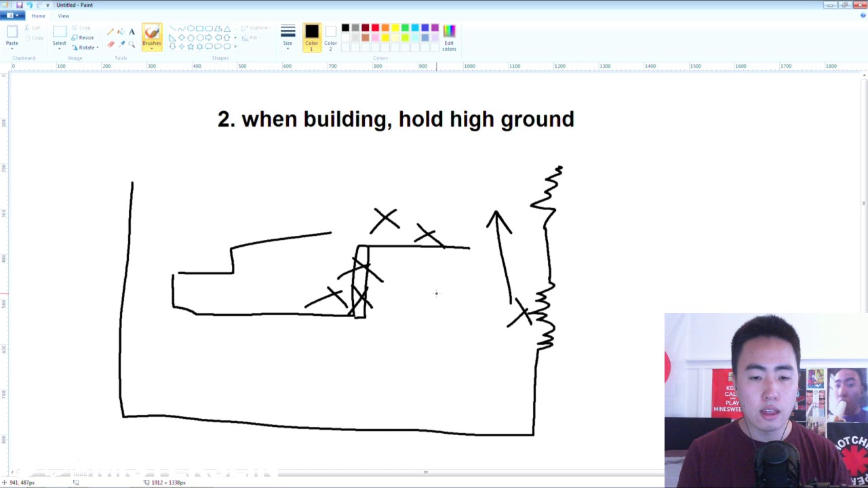
Task: Select the Text tool
Action: [132, 32]
